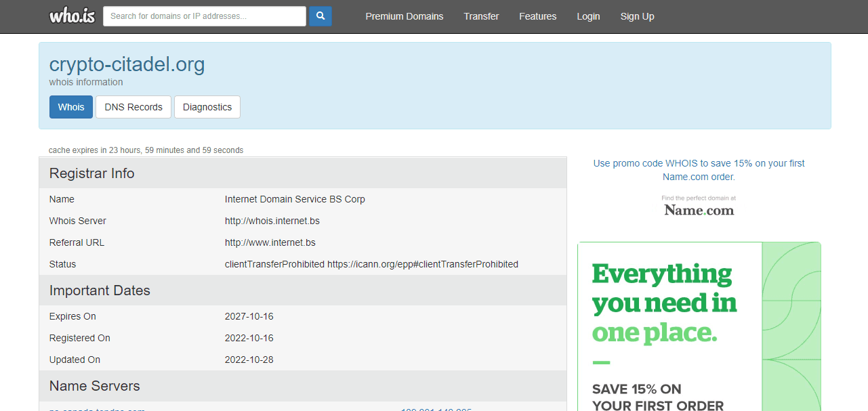Image resolution: width=868 pixels, height=411 pixels.
Task: Click the http://whois.internet.bs server address
Action: (x=272, y=221)
